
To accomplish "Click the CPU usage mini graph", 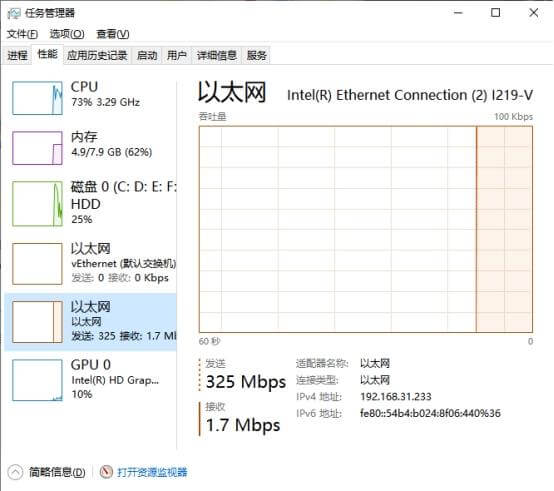I will (x=37, y=98).
